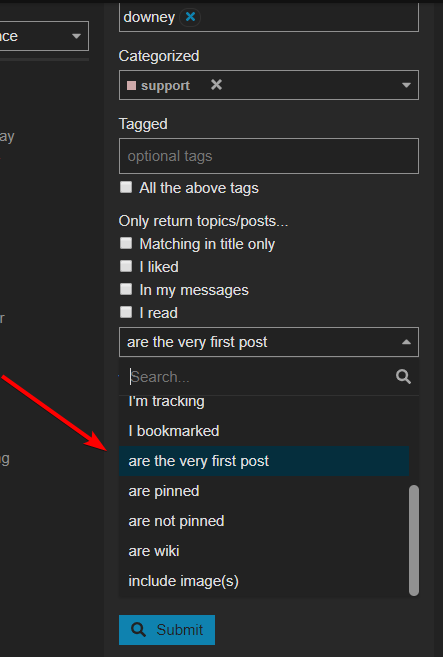
Task: Click the support category color square
Action: tap(131, 85)
